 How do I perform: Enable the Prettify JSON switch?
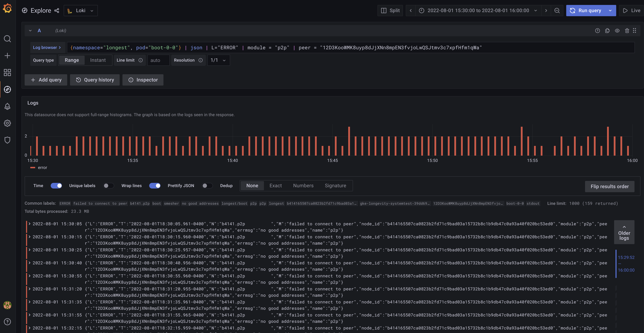(x=207, y=186)
